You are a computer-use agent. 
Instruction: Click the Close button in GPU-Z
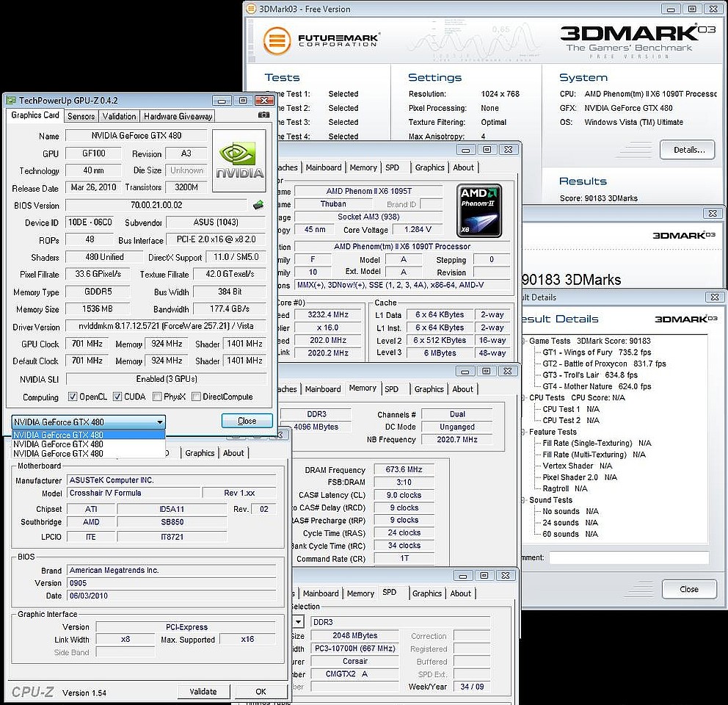coord(247,421)
